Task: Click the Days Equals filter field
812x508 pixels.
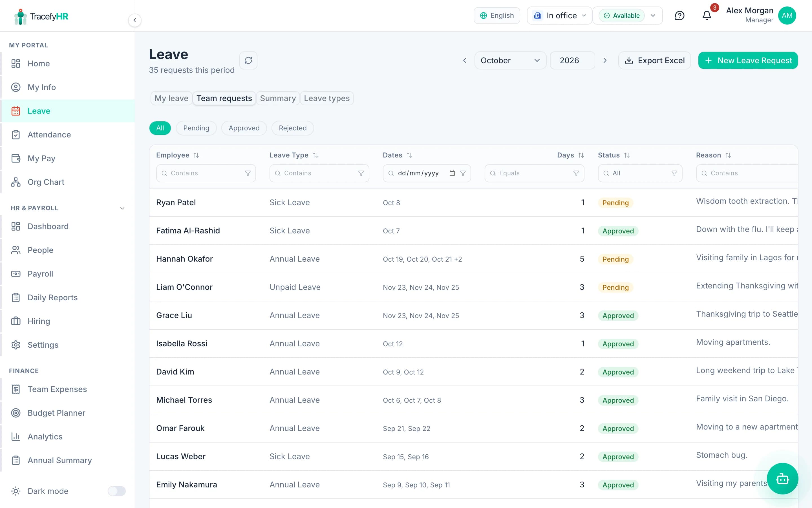Action: pos(534,173)
